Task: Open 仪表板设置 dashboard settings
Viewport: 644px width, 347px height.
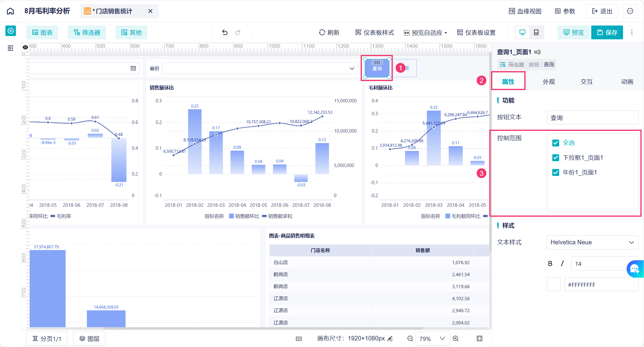Action: click(476, 32)
